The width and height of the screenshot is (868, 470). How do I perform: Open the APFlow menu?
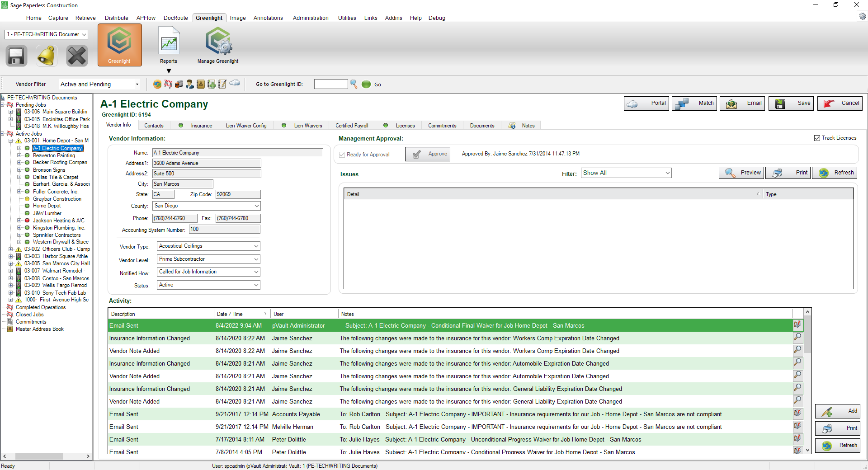[146, 18]
